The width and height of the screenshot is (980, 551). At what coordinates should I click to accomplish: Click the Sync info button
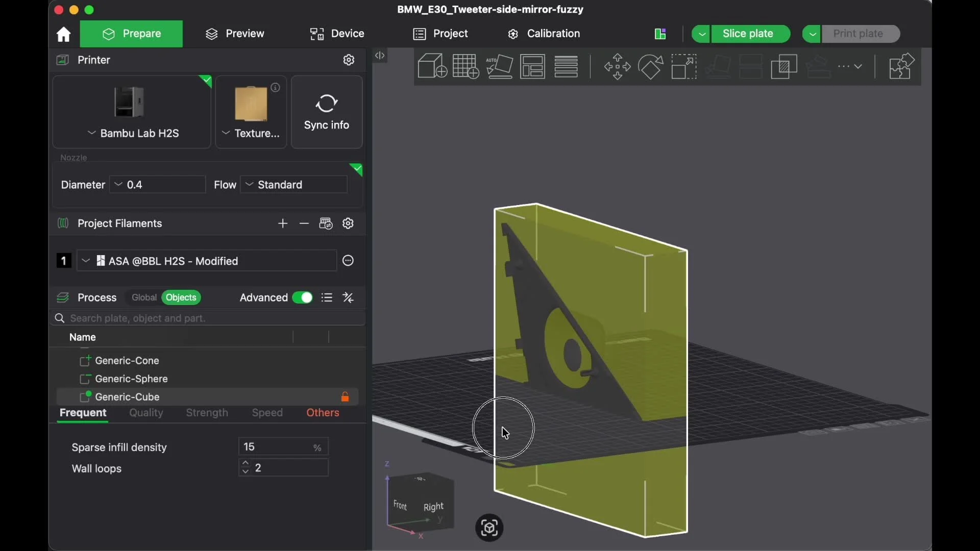(327, 112)
